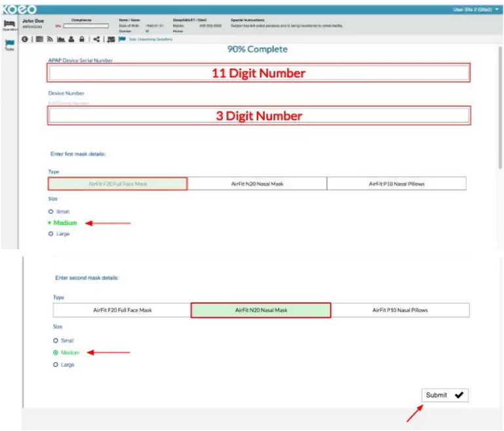Screen dimensions: 504x431
Task: Focus the Device Number input field
Action: (259, 115)
